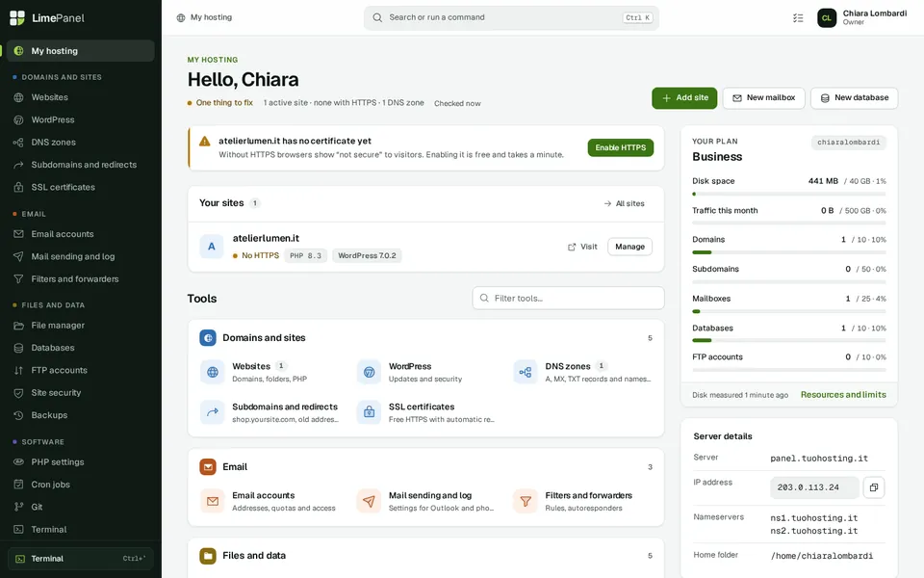Click the SSL certificates tool lock icon
This screenshot has width=924, height=578.
coord(369,412)
